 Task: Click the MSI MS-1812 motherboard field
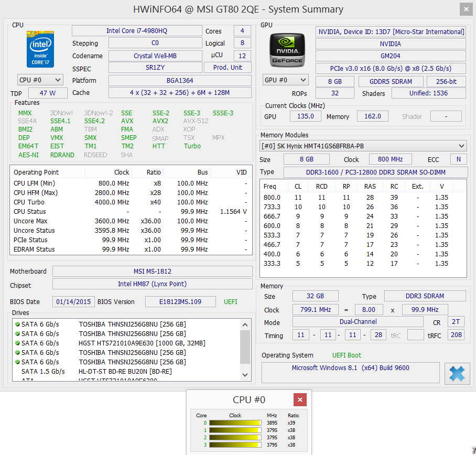[x=153, y=272]
